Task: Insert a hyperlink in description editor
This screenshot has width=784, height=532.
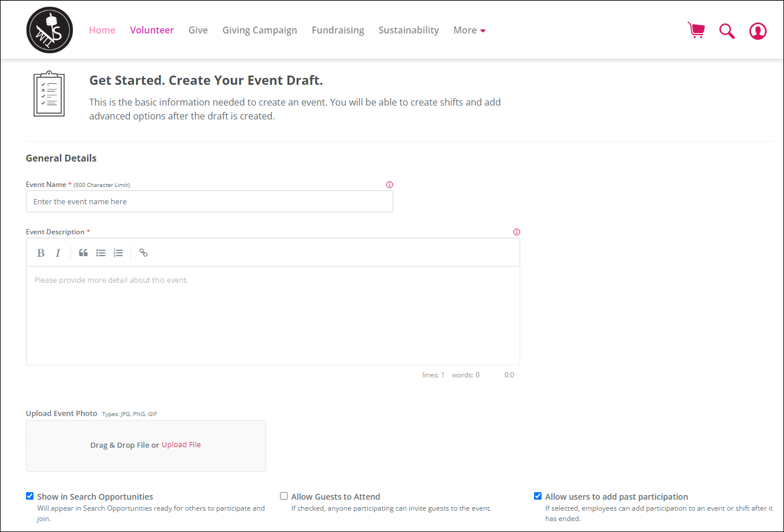Action: pyautogui.click(x=143, y=253)
